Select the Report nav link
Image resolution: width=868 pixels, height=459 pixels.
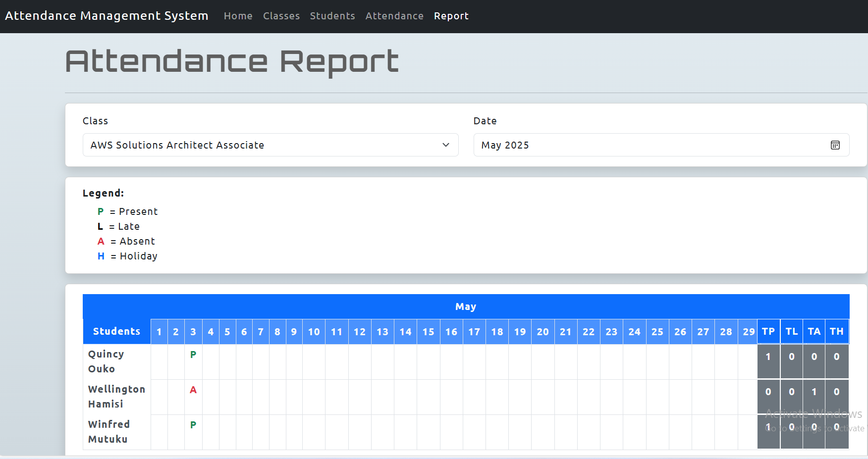451,16
